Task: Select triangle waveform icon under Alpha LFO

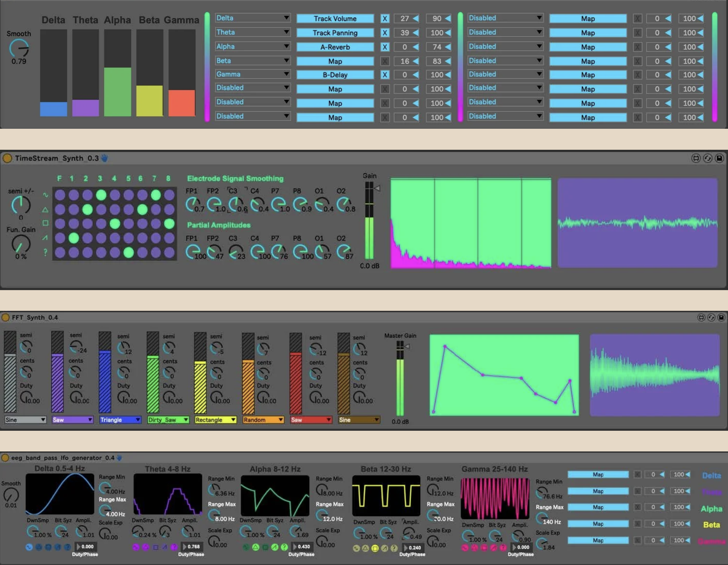Action: [256, 547]
